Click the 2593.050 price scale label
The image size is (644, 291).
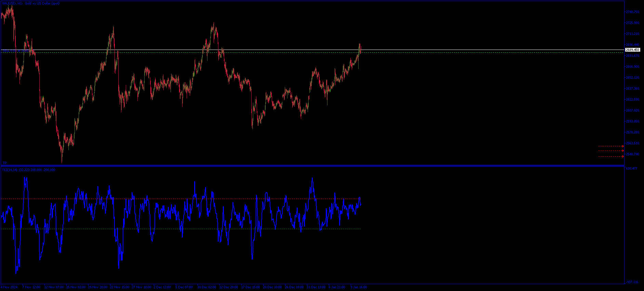632,121
